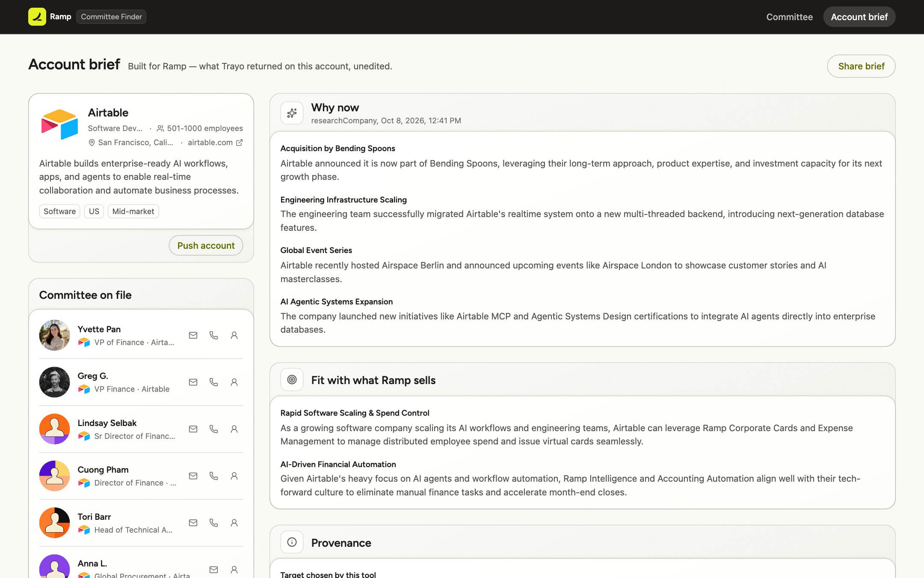Image resolution: width=924 pixels, height=578 pixels.
Task: Click Greg G.'s avatar photo
Action: 54,382
